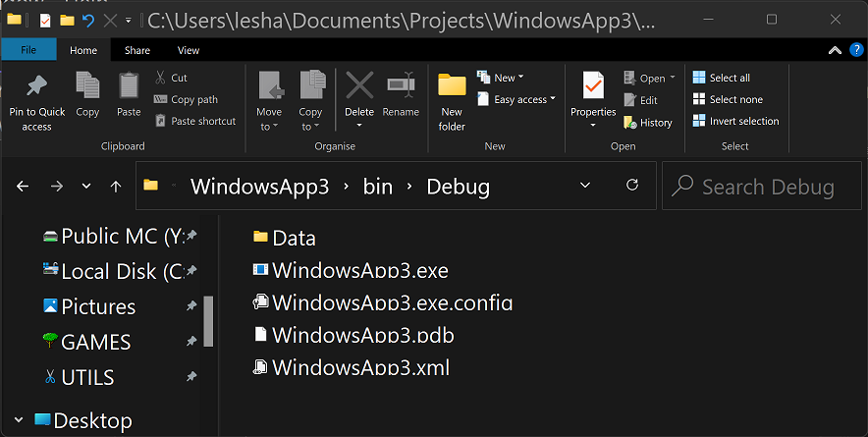Switch to the Share tab
Viewport: 868px width, 437px height.
[137, 50]
